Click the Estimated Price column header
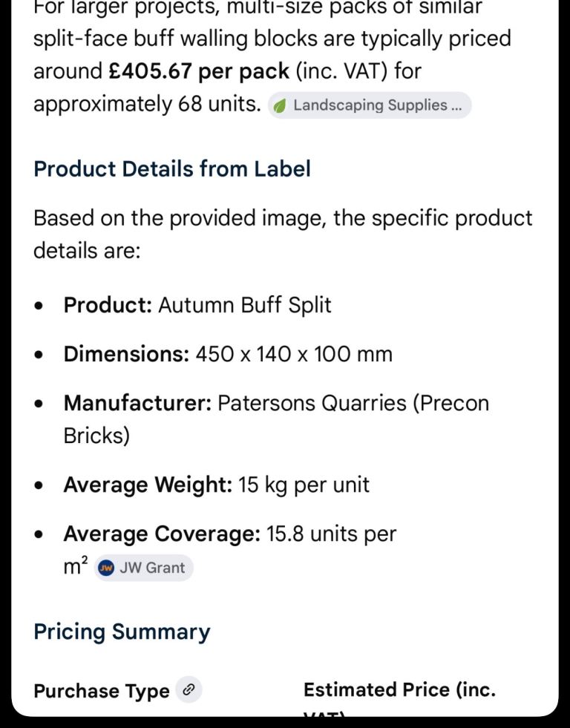This screenshot has width=570, height=728. pos(399,690)
